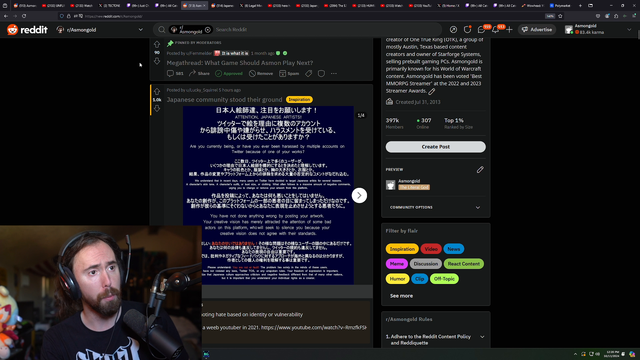Edit the user flair preview pencil
The width and height of the screenshot is (640, 360).
(x=480, y=169)
